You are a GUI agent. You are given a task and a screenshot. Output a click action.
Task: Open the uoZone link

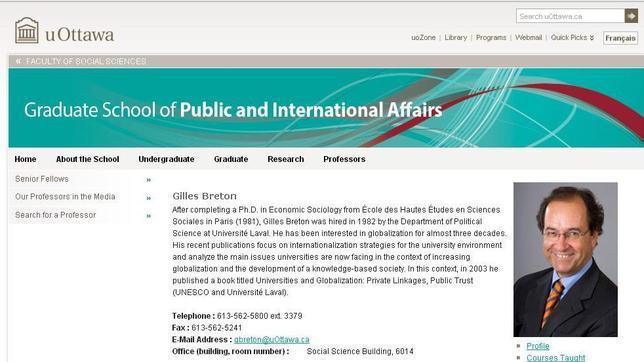pos(423,37)
